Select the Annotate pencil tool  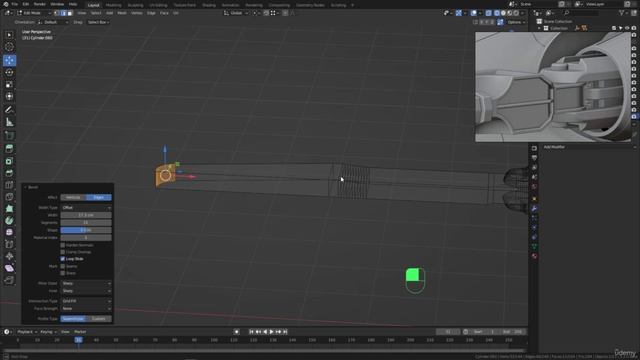[9, 109]
